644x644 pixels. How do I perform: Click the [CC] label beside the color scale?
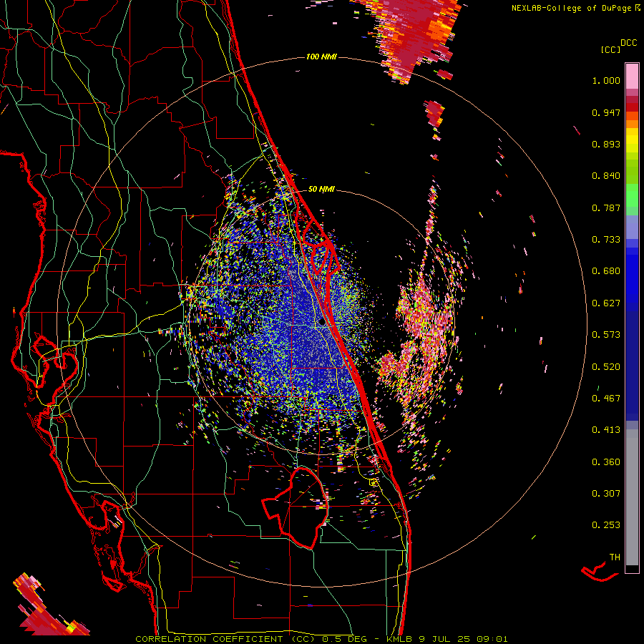[x=610, y=49]
